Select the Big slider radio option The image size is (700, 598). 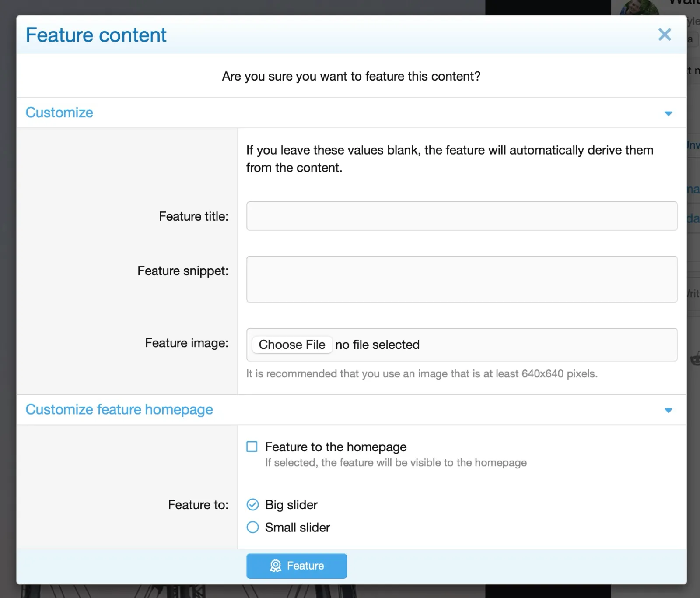[x=252, y=505]
